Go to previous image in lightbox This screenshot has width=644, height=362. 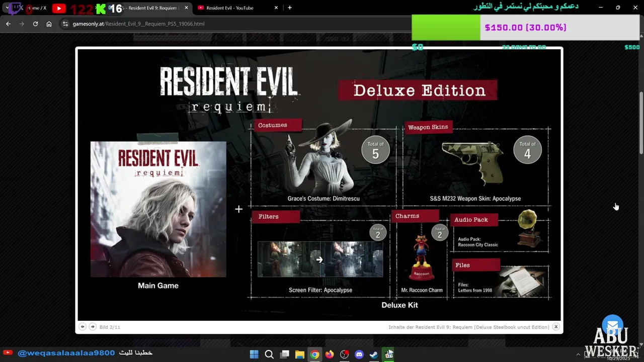[83, 327]
